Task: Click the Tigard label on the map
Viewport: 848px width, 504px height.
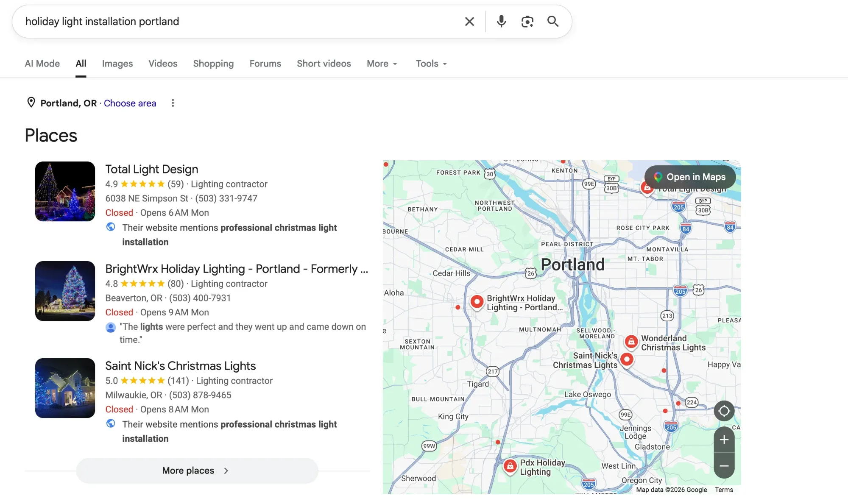Action: coord(478,384)
